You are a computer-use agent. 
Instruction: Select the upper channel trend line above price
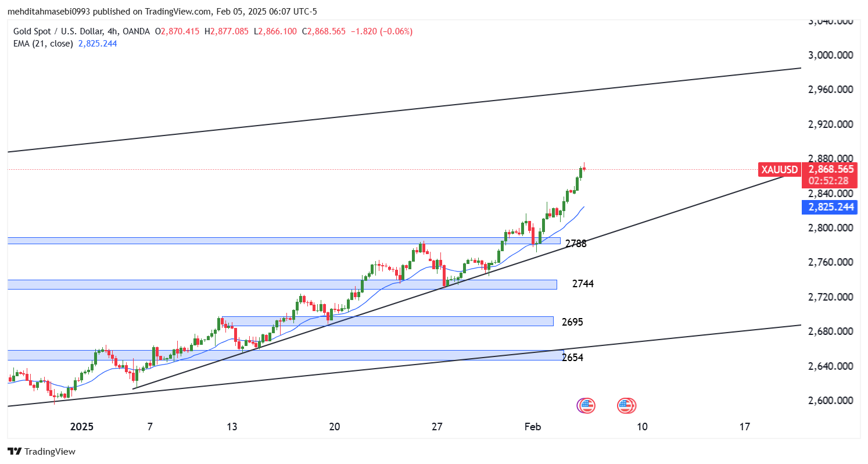(404, 110)
